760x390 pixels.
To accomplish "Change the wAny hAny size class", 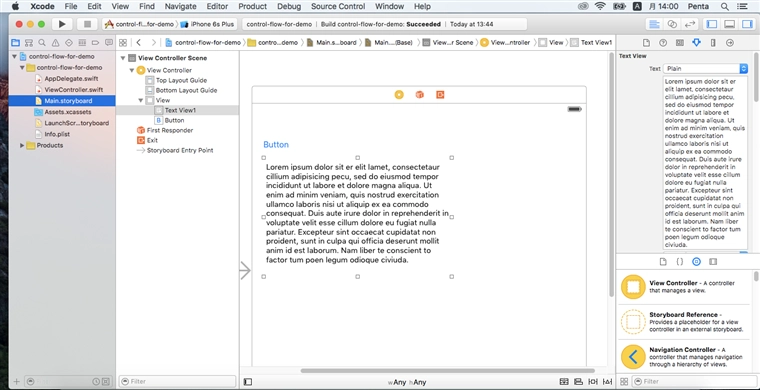I will click(407, 382).
